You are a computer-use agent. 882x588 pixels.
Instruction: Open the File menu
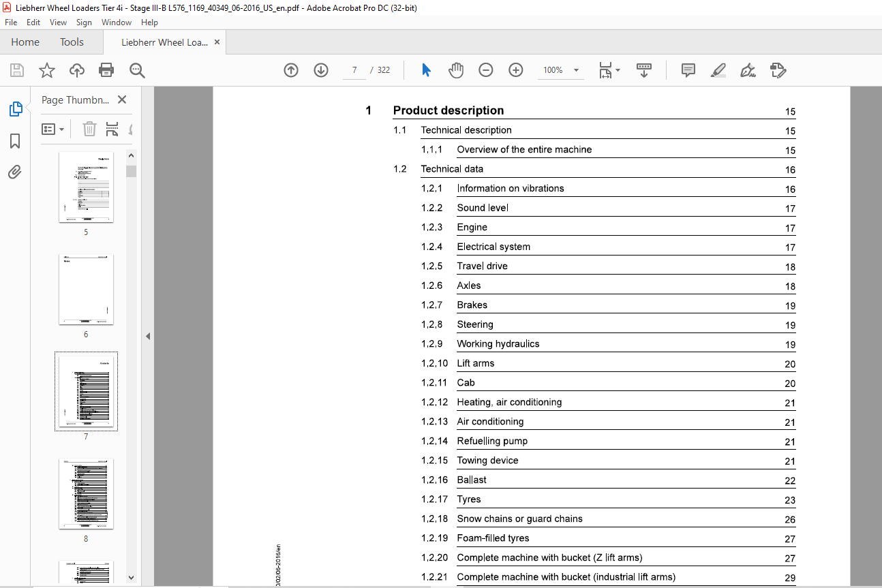pos(11,22)
